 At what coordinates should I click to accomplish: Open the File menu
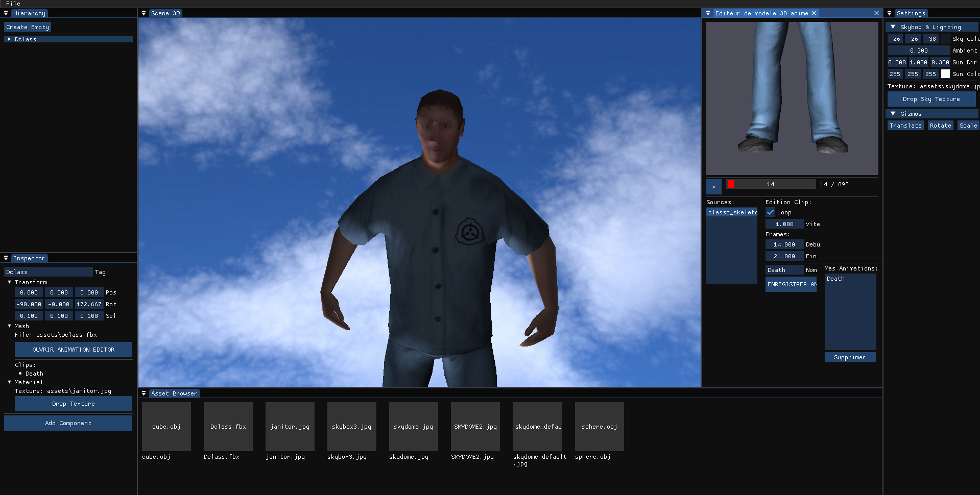coord(12,4)
